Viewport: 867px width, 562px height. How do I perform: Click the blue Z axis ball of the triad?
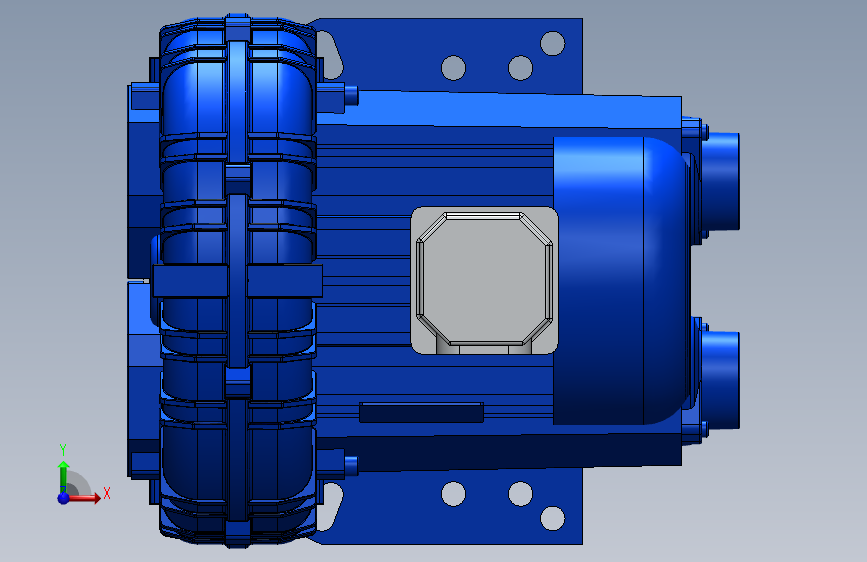click(x=64, y=498)
